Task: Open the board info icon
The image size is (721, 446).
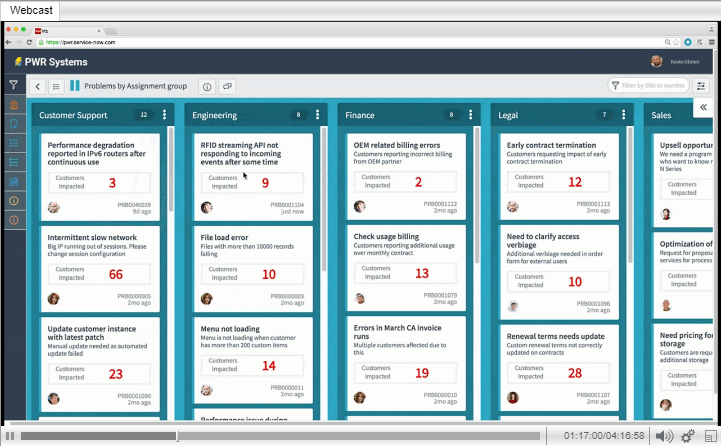Action: [x=207, y=86]
